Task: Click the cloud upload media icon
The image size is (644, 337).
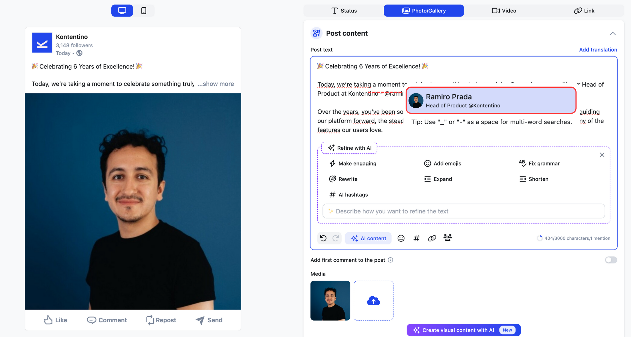Action: coord(373,301)
